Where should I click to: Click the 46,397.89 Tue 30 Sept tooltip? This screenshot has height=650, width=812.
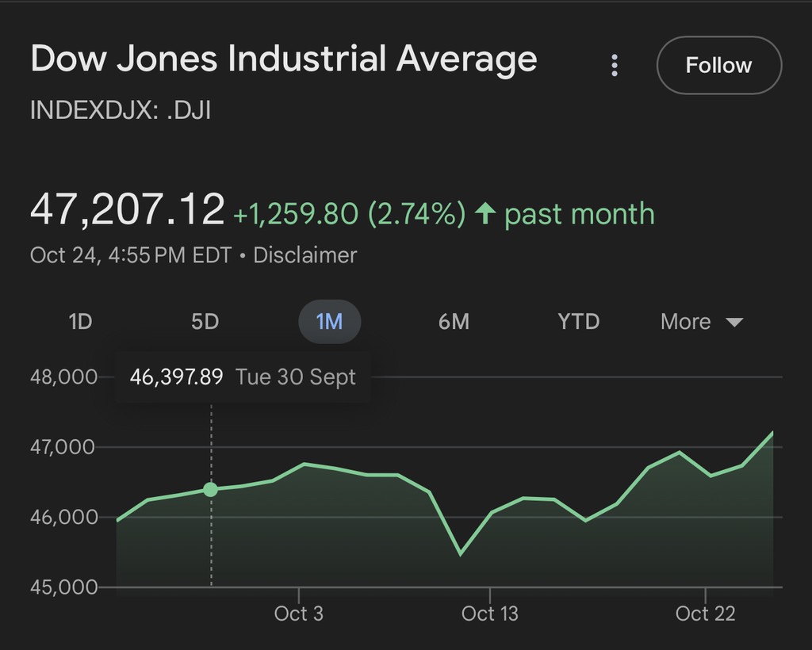point(243,377)
